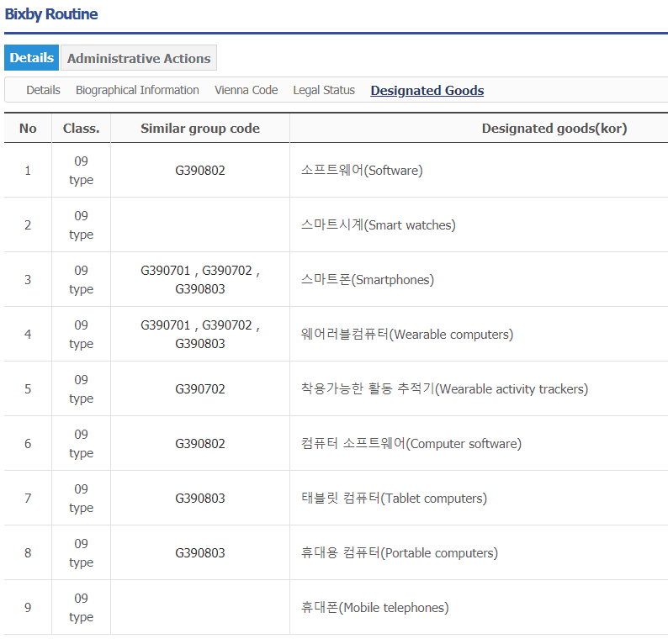Select the Wearable computers goods entry
Image resolution: width=668 pixels, height=644 pixels.
407,334
